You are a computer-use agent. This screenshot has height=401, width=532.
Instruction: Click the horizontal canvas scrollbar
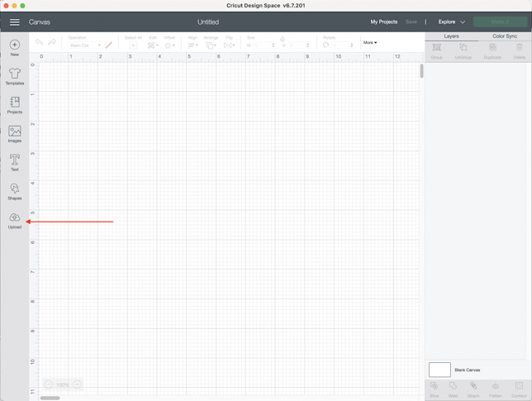pyautogui.click(x=50, y=398)
